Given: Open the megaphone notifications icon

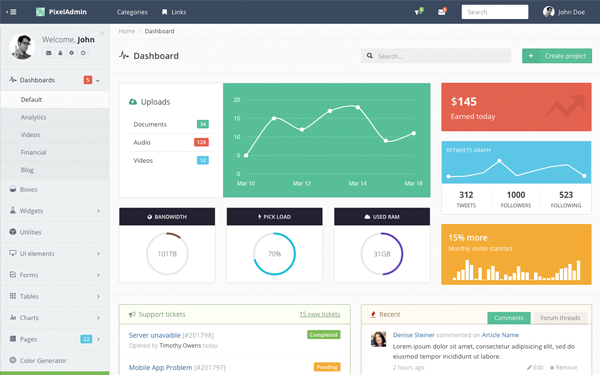Looking at the screenshot, I should click(x=419, y=12).
